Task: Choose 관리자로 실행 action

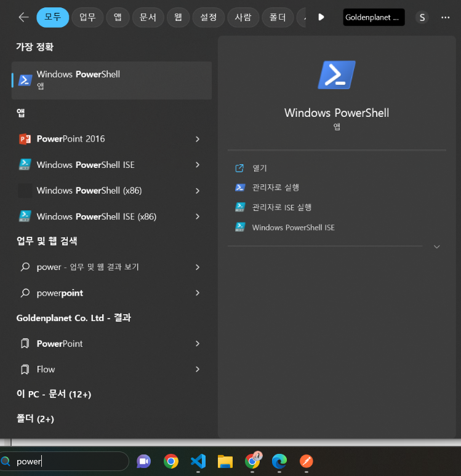Action: click(276, 188)
